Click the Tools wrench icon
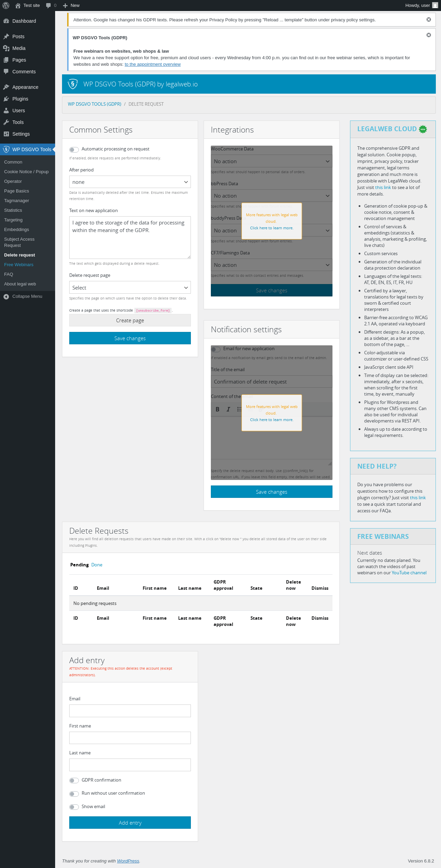 [x=6, y=122]
